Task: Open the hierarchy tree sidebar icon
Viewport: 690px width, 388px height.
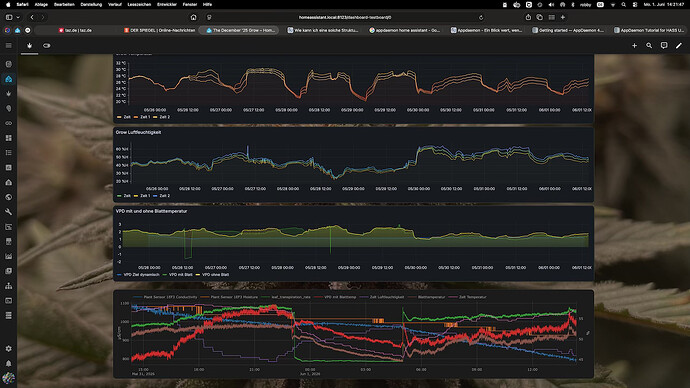Action: 8,286
